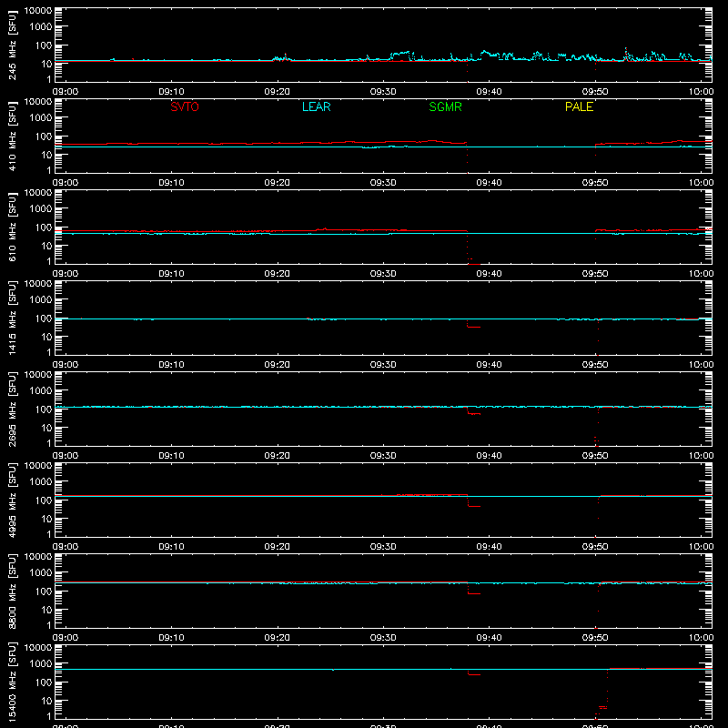This screenshot has width=728, height=728.
Task: Click 09:50 under the 8800 MHz panel
Action: pyautogui.click(x=595, y=638)
